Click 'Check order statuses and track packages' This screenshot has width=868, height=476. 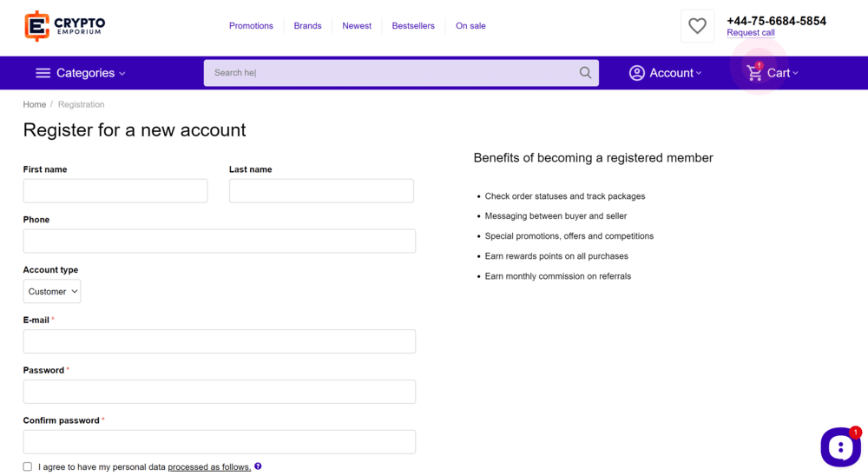point(565,196)
